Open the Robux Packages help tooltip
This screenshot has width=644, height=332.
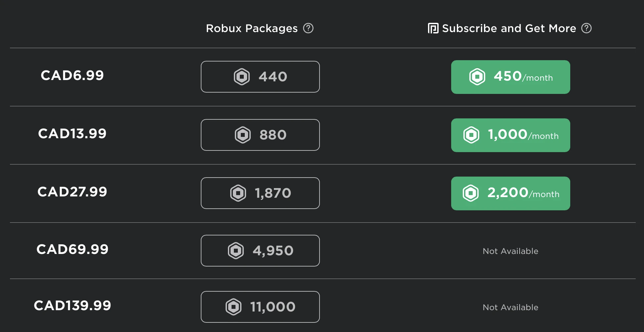(x=309, y=28)
